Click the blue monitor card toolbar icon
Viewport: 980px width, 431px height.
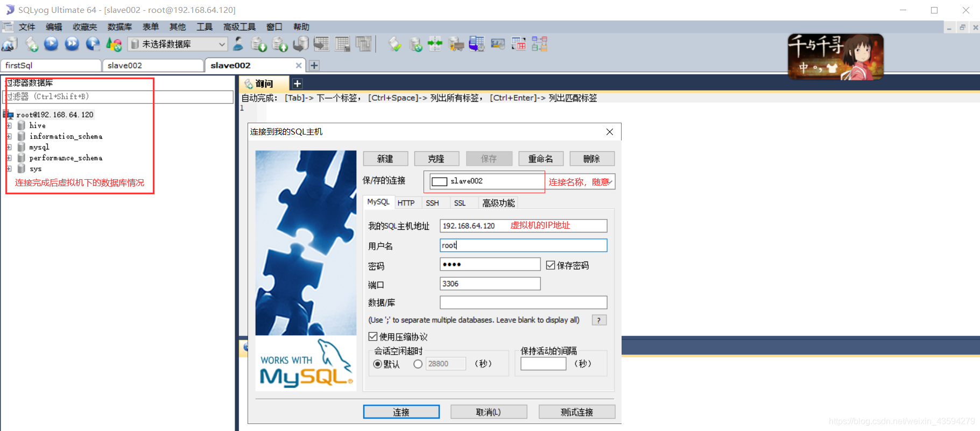498,44
